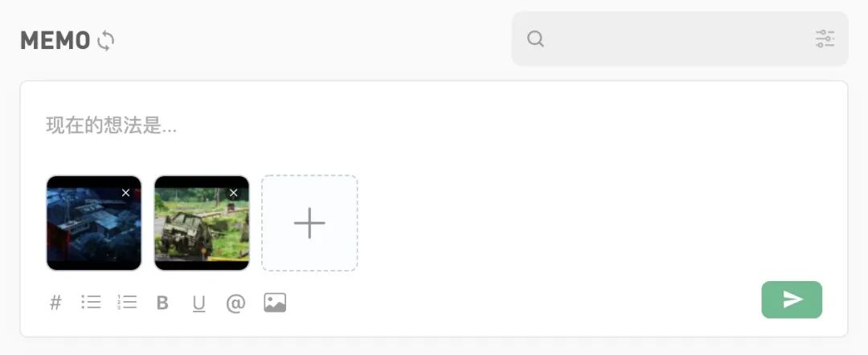This screenshot has width=868, height=355.
Task: Send the memo with green button
Action: click(x=792, y=300)
